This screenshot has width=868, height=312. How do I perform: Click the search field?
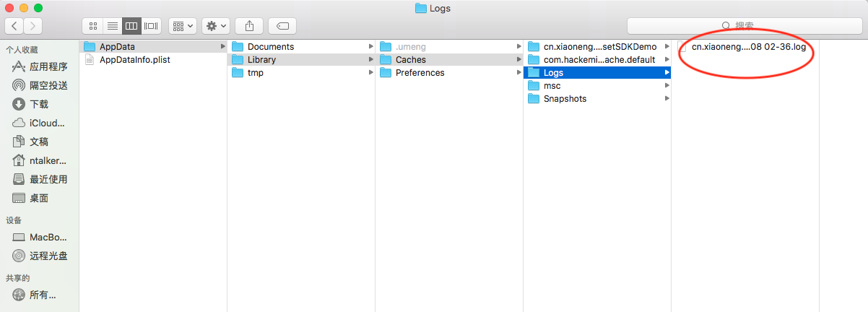744,26
